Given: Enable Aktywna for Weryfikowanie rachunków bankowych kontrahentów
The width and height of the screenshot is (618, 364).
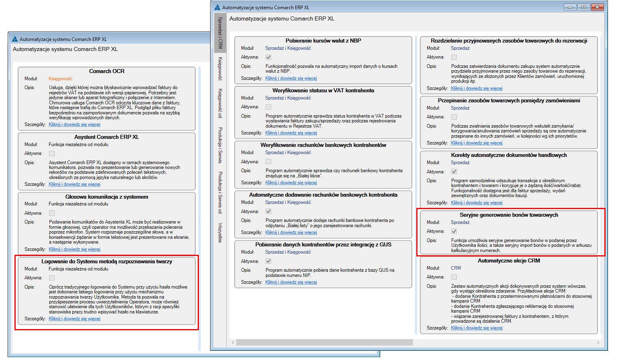Looking at the screenshot, I should pyautogui.click(x=268, y=162).
